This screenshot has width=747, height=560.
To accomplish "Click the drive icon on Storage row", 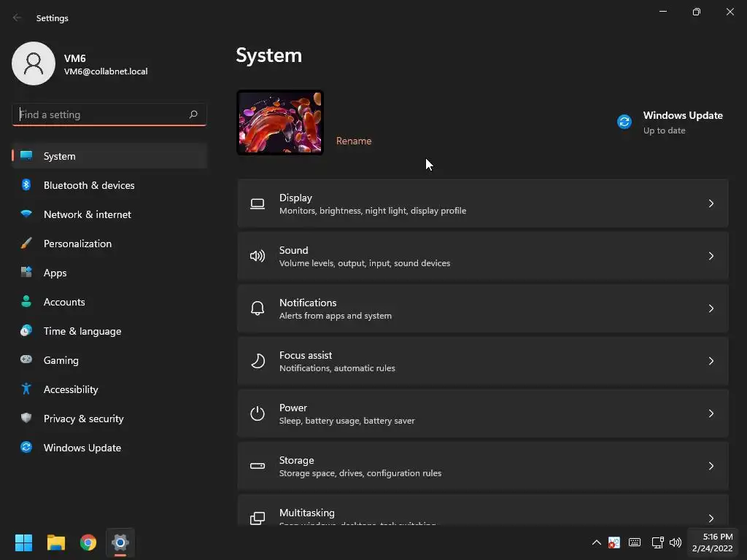I will point(258,466).
